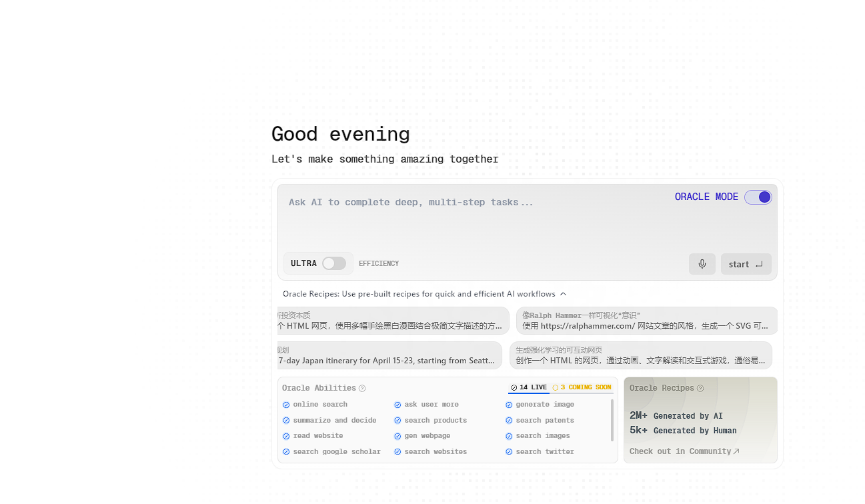Click checkmark icon next to gen webpage
This screenshot has height=504, width=865.
(397, 436)
